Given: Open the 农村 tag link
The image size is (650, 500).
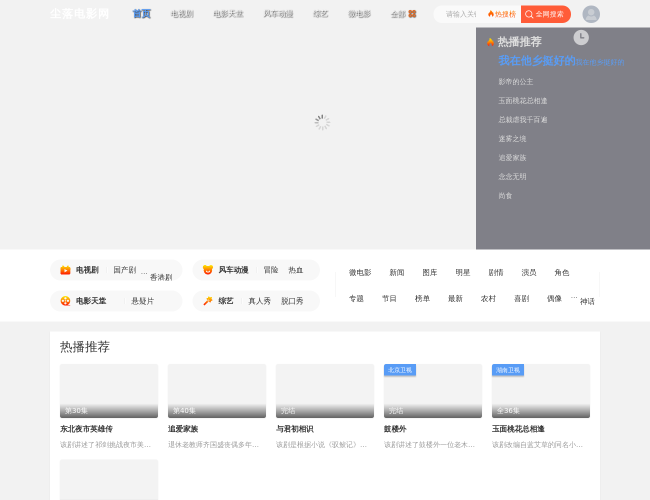Looking at the screenshot, I should pyautogui.click(x=488, y=299).
